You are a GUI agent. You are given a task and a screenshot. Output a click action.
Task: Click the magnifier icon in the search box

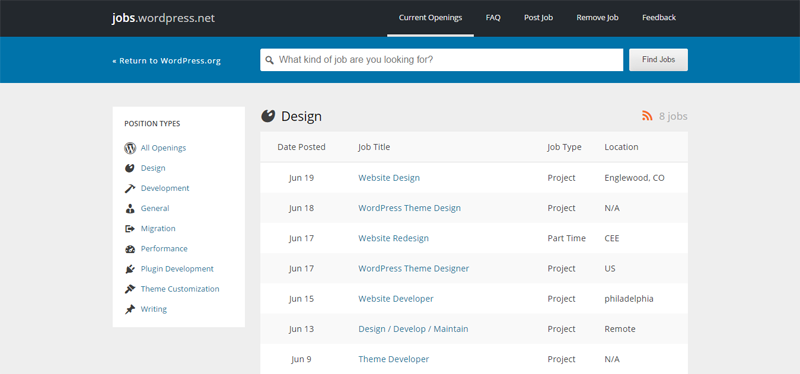(269, 60)
